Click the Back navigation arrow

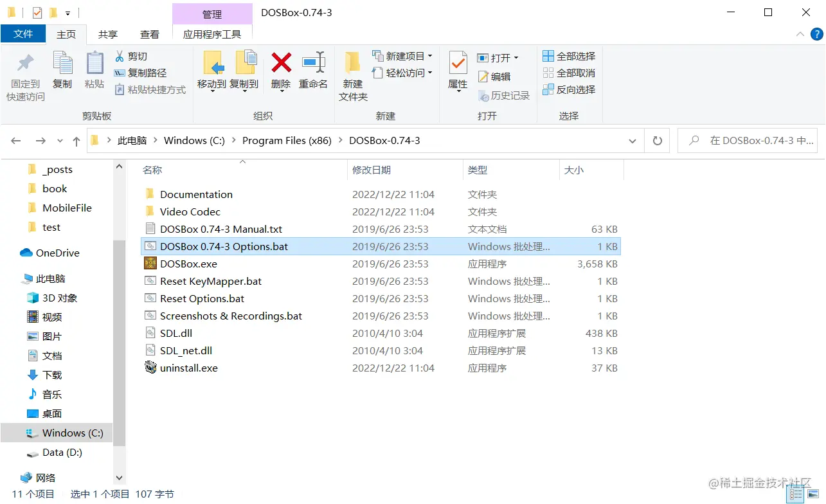pyautogui.click(x=16, y=141)
